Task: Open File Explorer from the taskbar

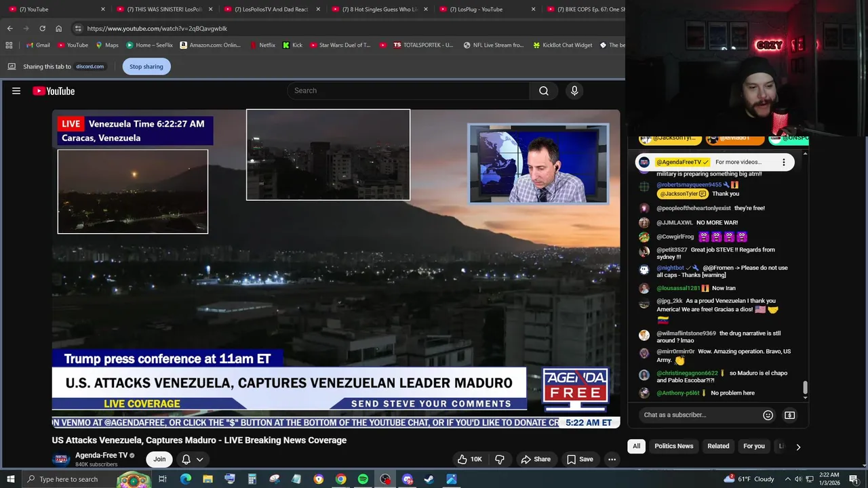Action: pyautogui.click(x=208, y=479)
